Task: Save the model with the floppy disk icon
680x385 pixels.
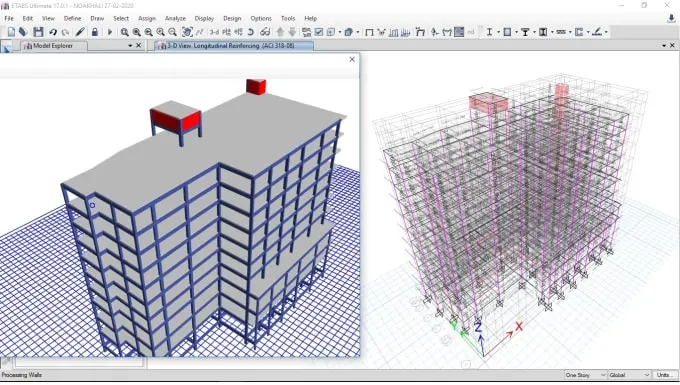Action: [x=38, y=32]
